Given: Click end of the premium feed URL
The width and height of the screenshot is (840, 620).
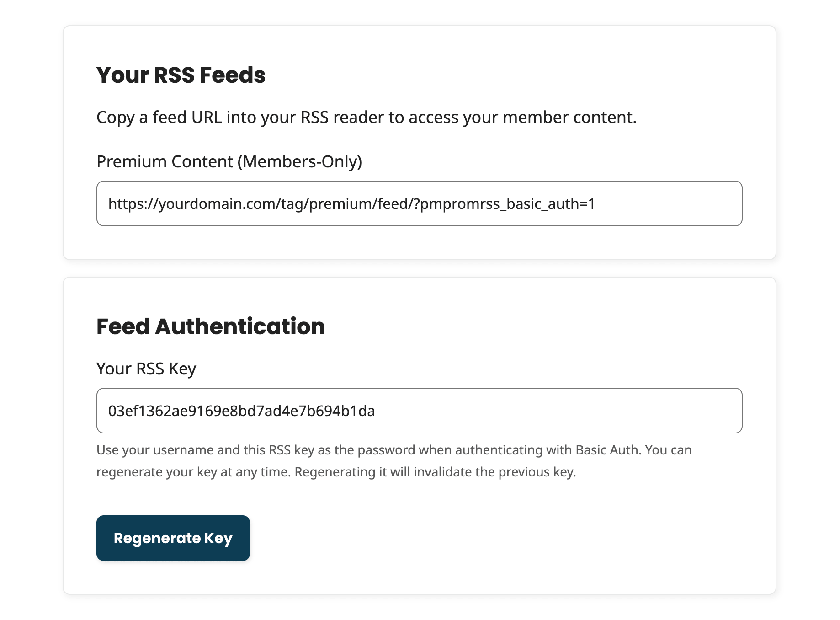Looking at the screenshot, I should [593, 204].
